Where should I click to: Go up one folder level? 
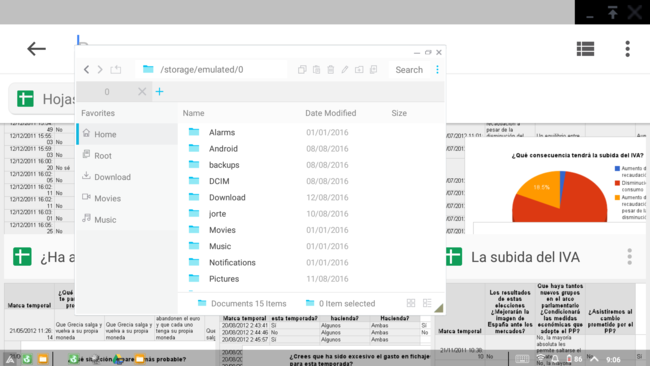pos(116,69)
